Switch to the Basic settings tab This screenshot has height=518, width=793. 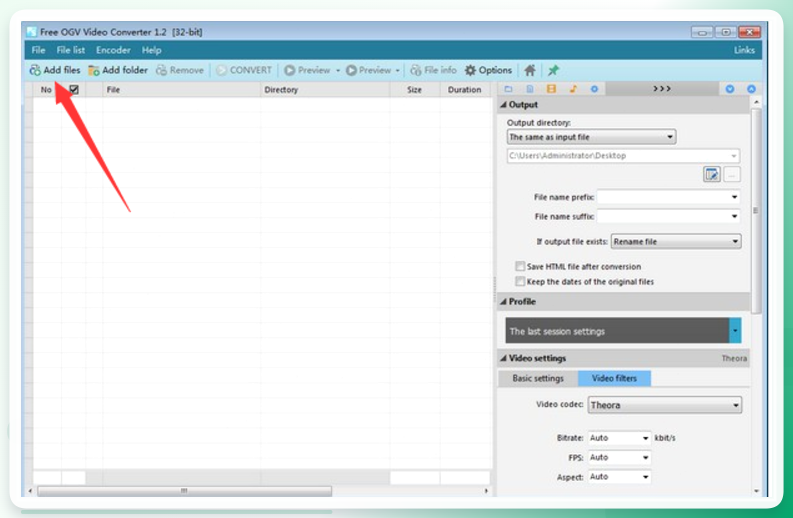click(x=538, y=378)
